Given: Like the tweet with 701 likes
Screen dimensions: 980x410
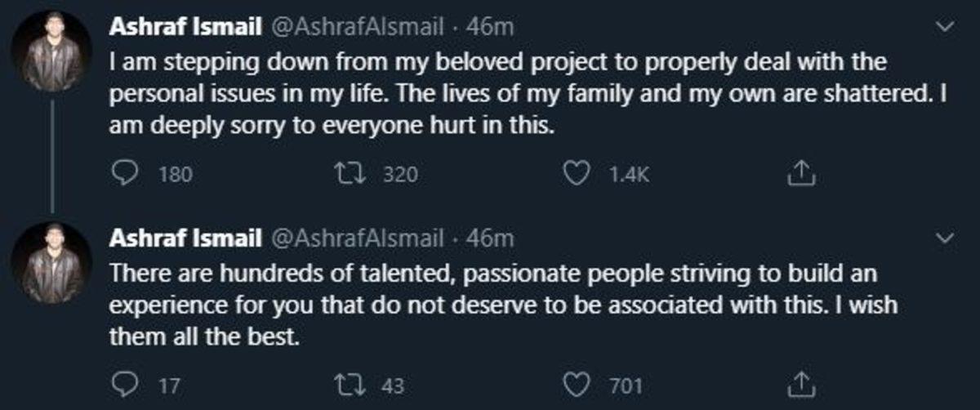Looking at the screenshot, I should tap(578, 385).
